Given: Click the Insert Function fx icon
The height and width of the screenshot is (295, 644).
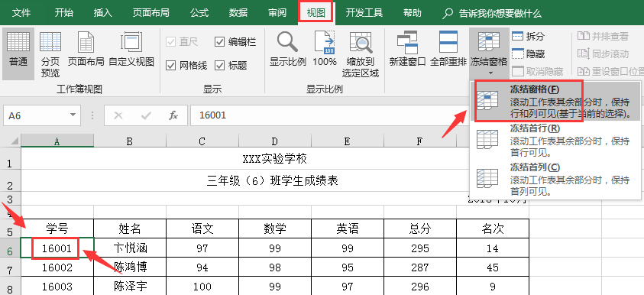Looking at the screenshot, I should coord(173,115).
